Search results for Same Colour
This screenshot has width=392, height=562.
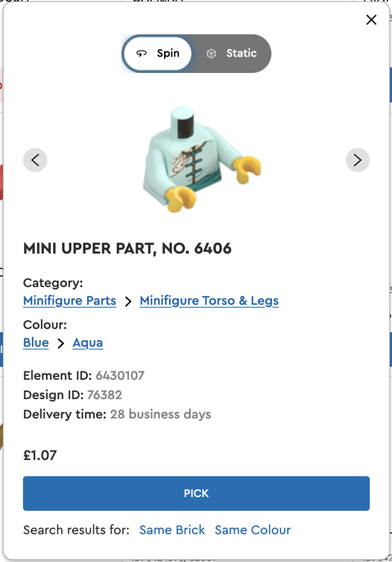[x=253, y=530]
